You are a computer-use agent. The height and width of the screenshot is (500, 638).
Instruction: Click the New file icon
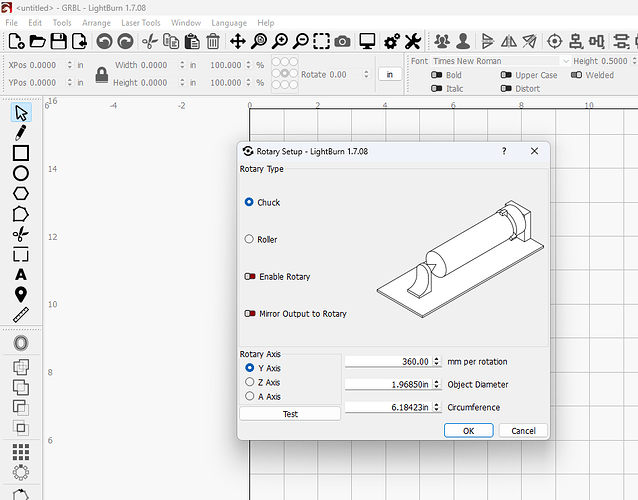click(x=16, y=41)
